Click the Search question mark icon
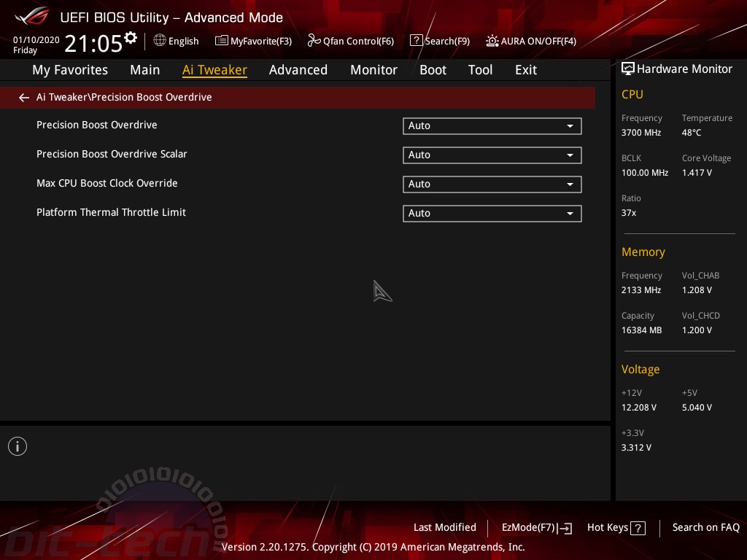Viewport: 747px width, 560px height. [x=416, y=41]
